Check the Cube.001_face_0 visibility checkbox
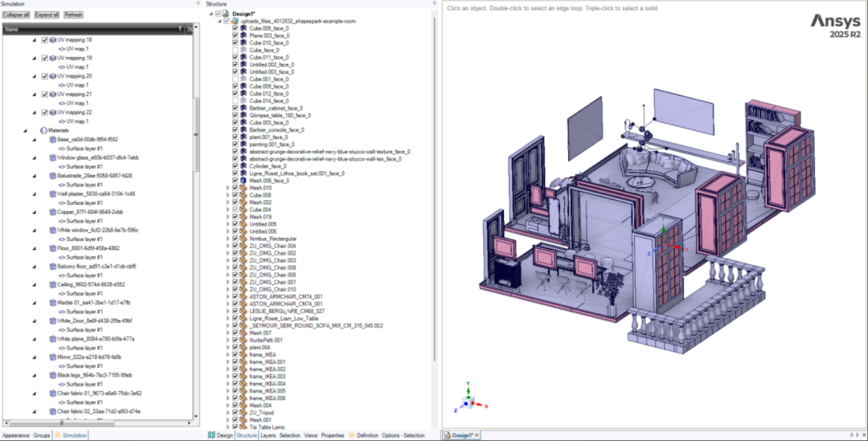The width and height of the screenshot is (868, 441). point(235,80)
